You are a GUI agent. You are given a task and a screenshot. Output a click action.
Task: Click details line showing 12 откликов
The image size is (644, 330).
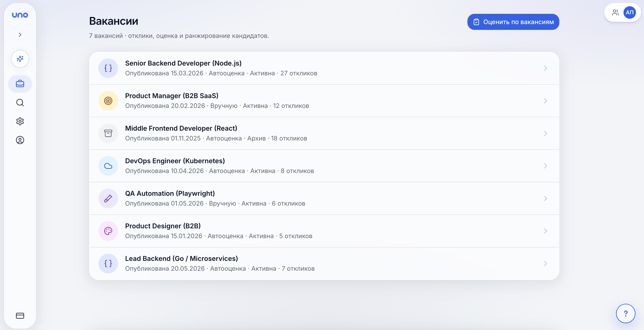[x=217, y=106]
